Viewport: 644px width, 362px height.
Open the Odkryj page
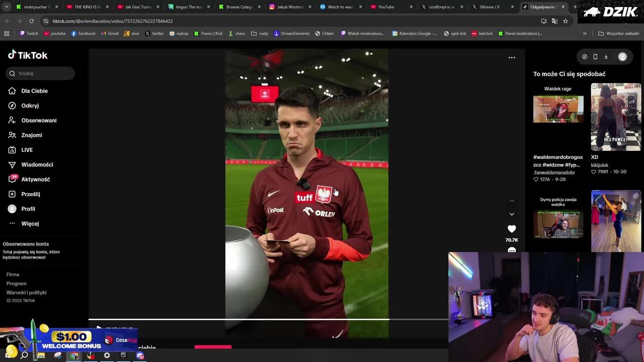point(30,106)
